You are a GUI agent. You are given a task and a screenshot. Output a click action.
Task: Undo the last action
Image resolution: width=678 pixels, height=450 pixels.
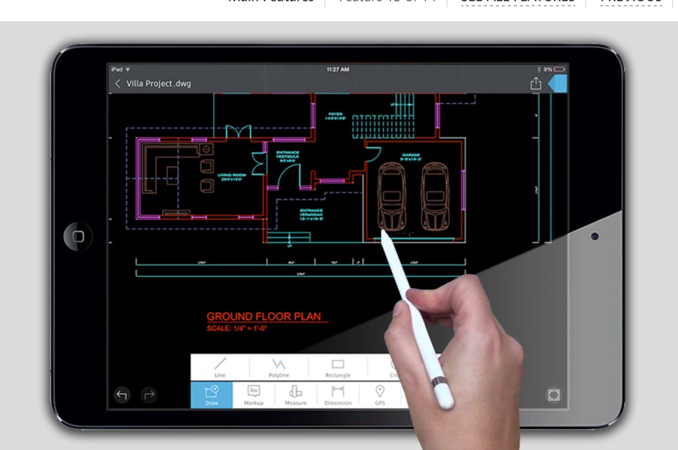pos(122,395)
